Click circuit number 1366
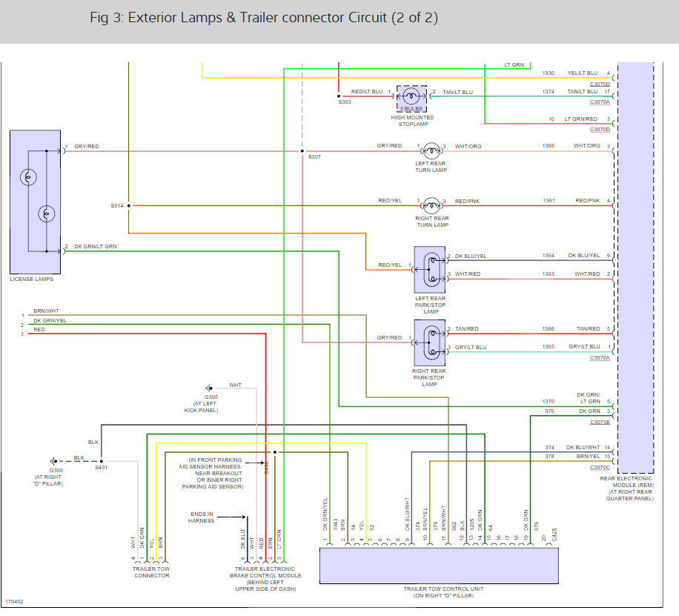 coord(549,329)
